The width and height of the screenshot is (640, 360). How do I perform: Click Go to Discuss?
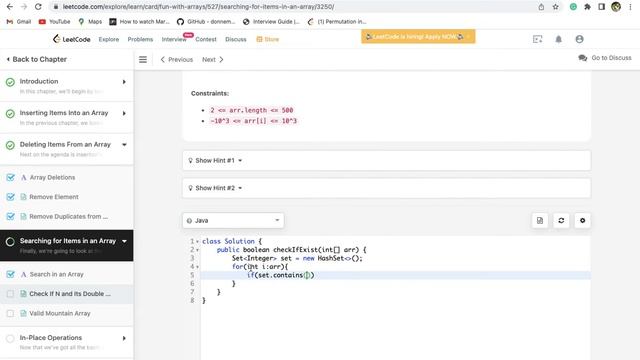(605, 58)
